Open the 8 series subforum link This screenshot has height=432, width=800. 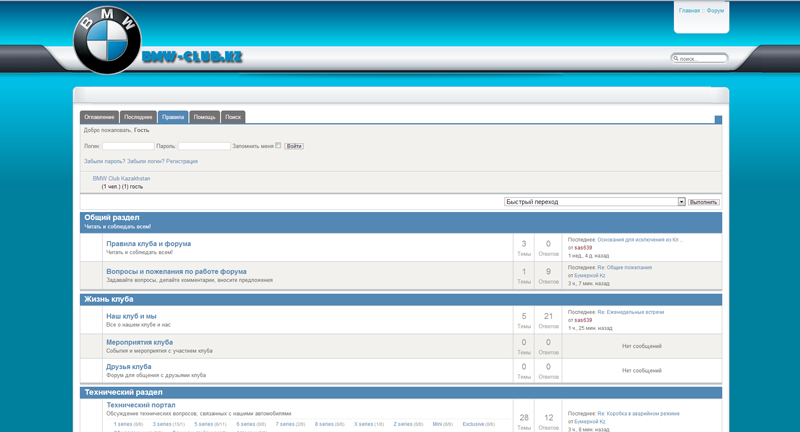(324, 424)
